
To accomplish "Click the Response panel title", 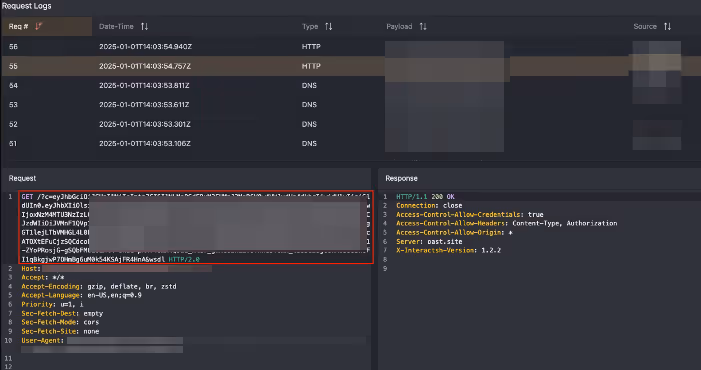I will (x=401, y=178).
